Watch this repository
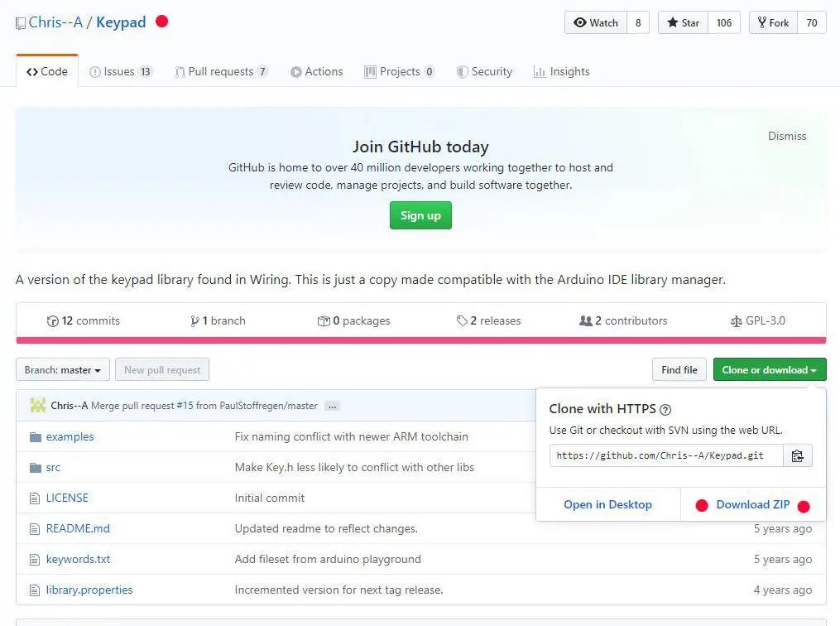 click(x=596, y=22)
